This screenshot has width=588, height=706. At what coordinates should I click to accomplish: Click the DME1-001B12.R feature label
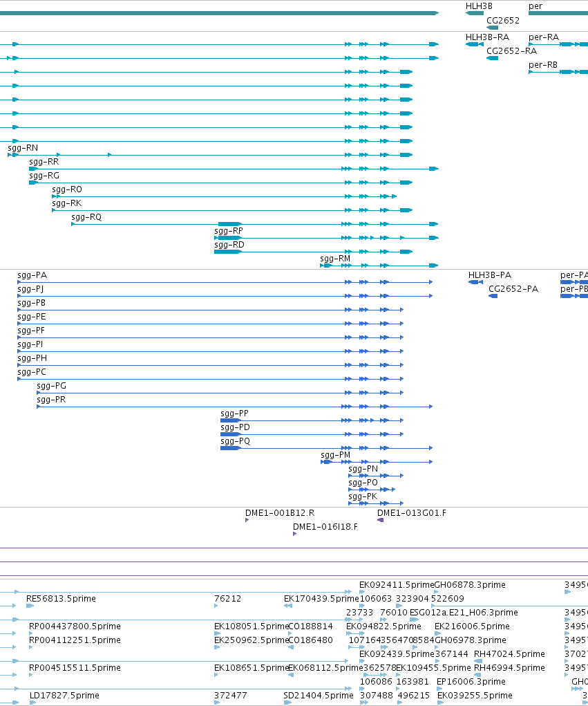coord(280,513)
